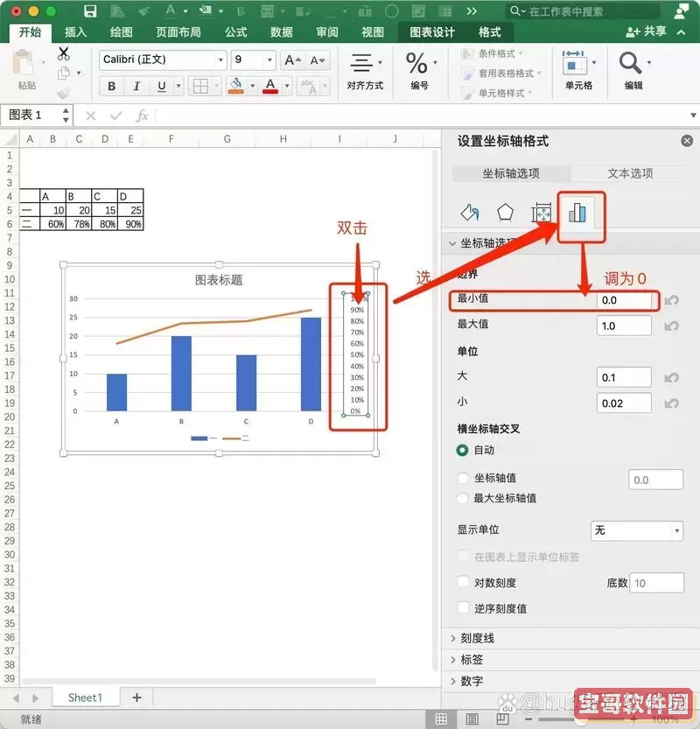Image resolution: width=700 pixels, height=729 pixels.
Task: Decrease font size with smaller A icon
Action: point(318,60)
